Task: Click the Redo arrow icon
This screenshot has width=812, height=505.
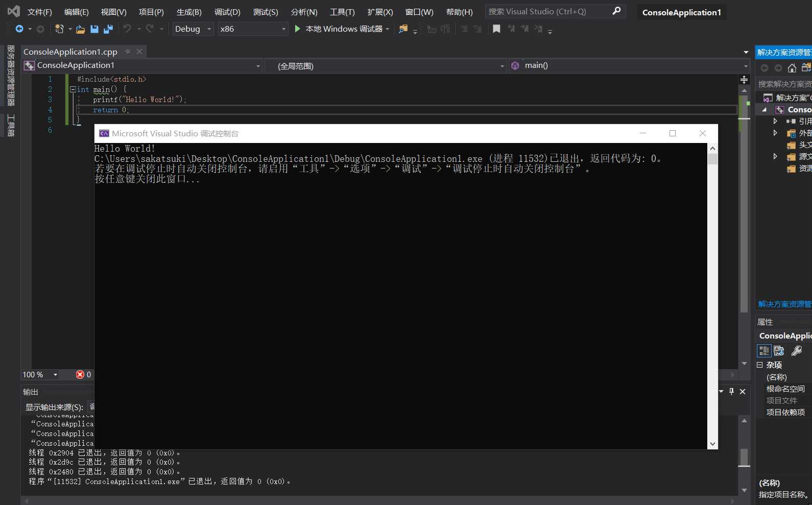Action: [x=150, y=29]
